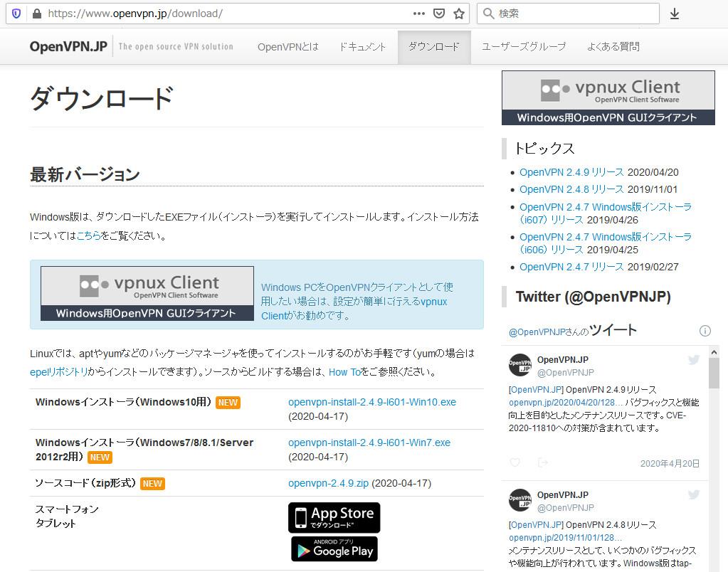Click the tracking protection shield icon
Viewport: 728px width, 572px height.
coord(16,14)
